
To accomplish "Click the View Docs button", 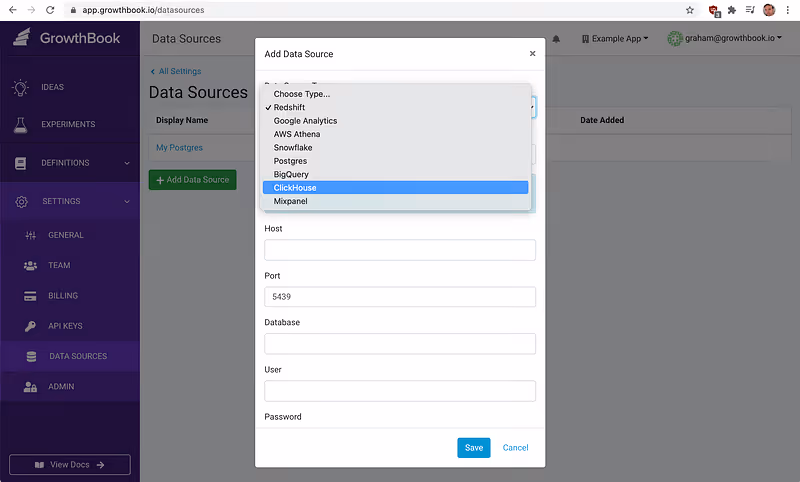I will tap(70, 465).
